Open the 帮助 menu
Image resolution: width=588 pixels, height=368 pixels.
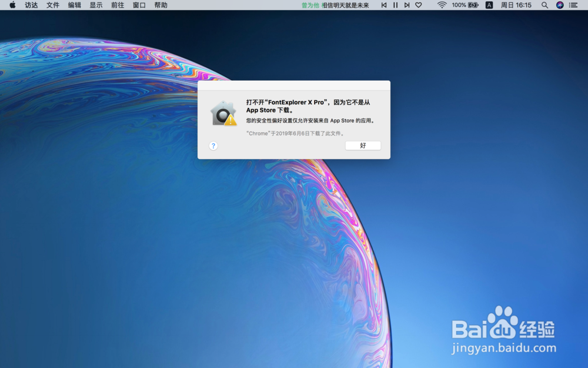(161, 5)
